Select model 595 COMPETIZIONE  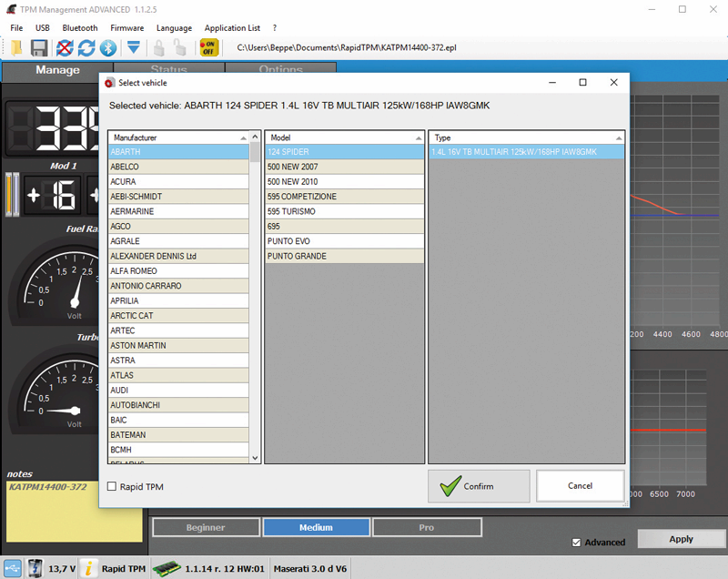[345, 197]
